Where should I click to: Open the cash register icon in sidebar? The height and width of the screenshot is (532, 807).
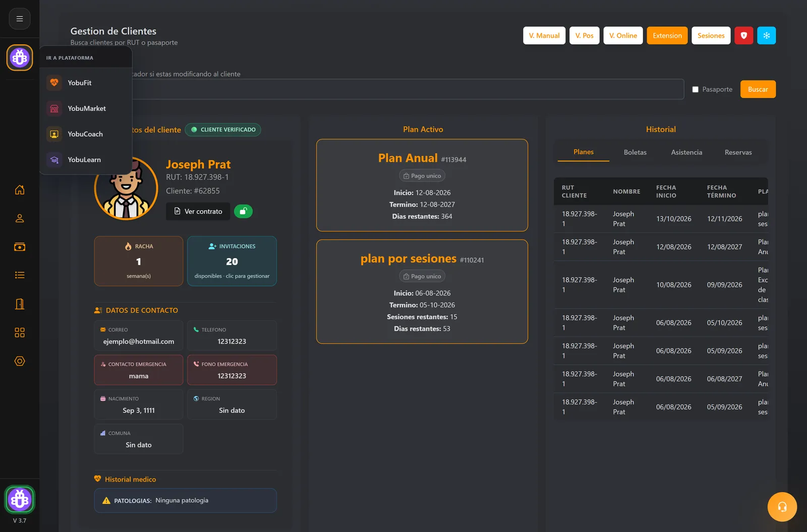click(20, 247)
